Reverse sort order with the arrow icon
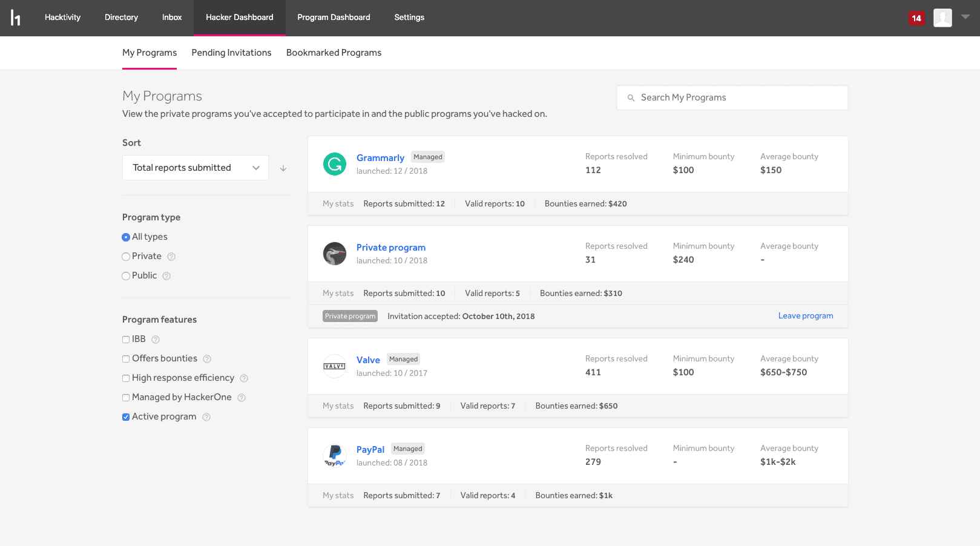Viewport: 980px width, 546px height. coord(283,168)
